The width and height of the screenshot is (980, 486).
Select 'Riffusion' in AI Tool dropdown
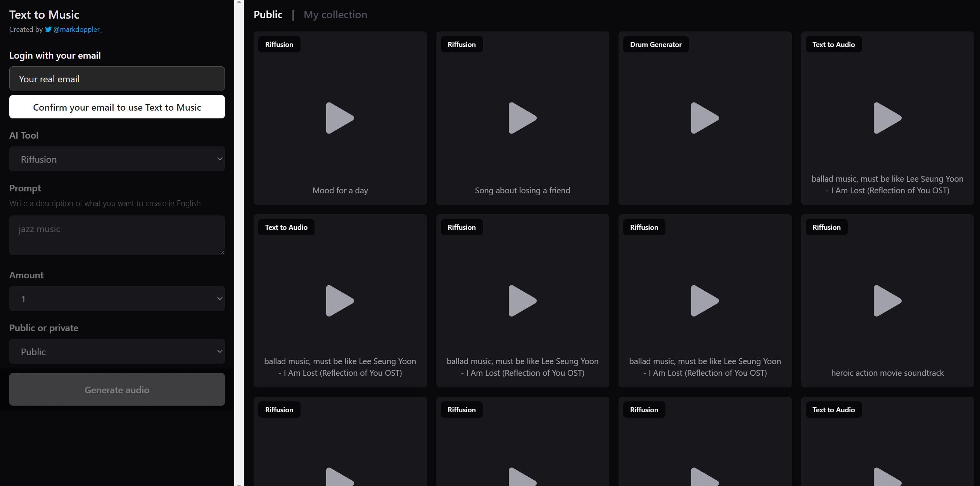117,159
